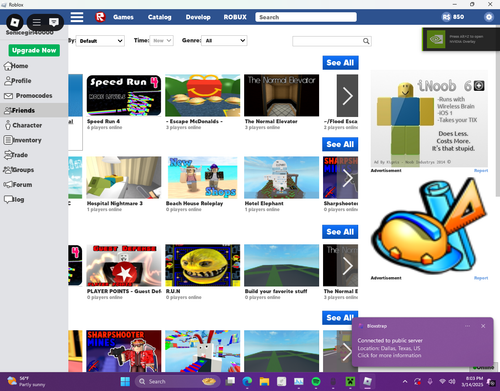Viewport: 500px width, 391px height.
Task: Click the Roblox logo overlay button
Action: 15,22
